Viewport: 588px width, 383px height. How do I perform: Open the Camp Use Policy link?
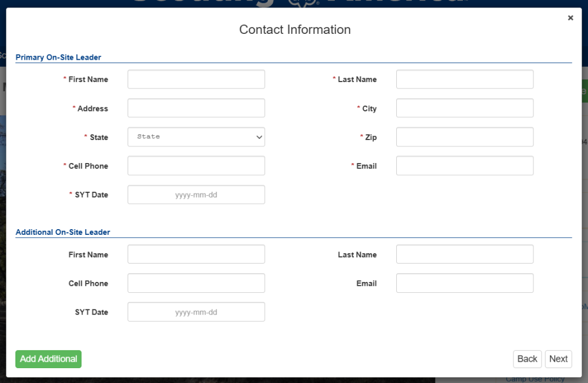[x=535, y=380]
